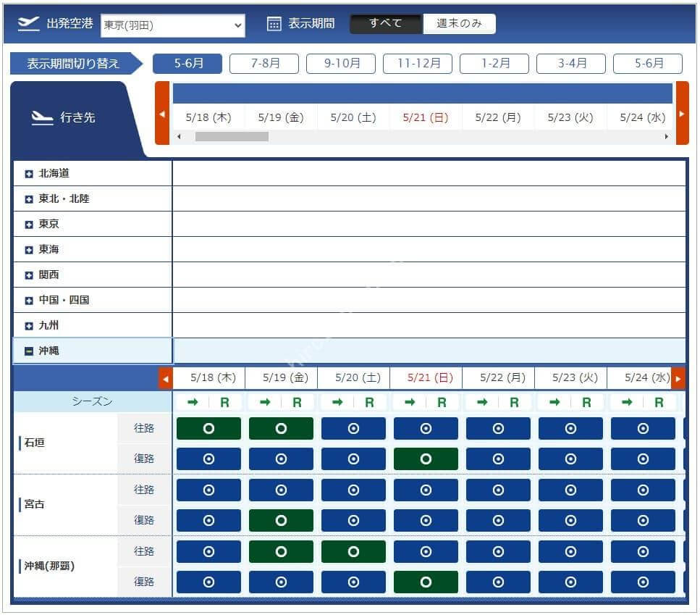The height and width of the screenshot is (615, 700).
Task: Click the 石垣 destination label
Action: (34, 443)
